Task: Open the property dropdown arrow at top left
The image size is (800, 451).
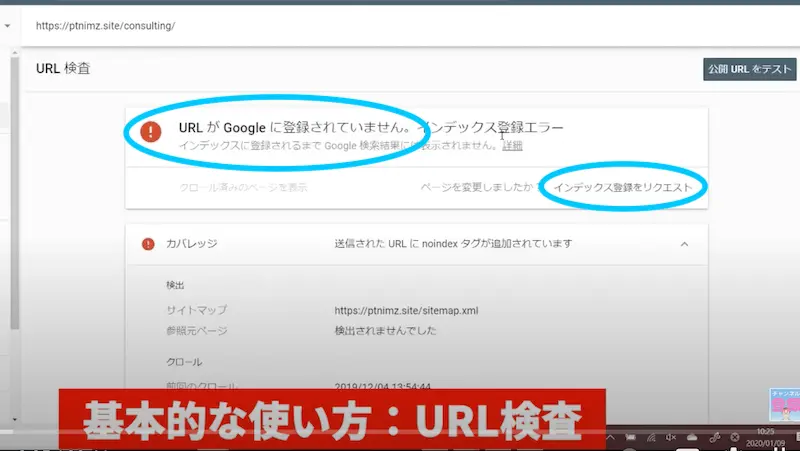Action: pyautogui.click(x=8, y=25)
